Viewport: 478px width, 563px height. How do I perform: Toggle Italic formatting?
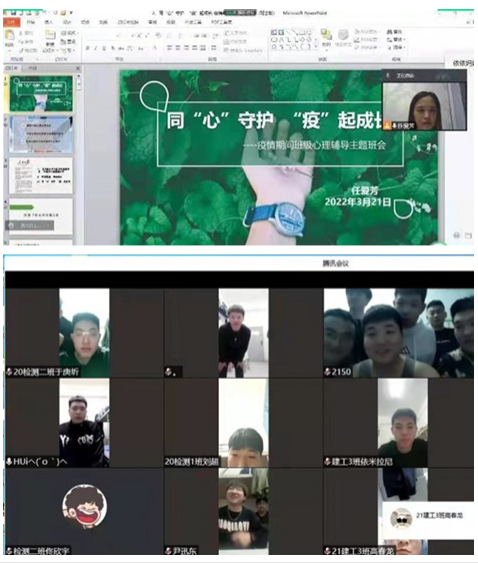96,48
